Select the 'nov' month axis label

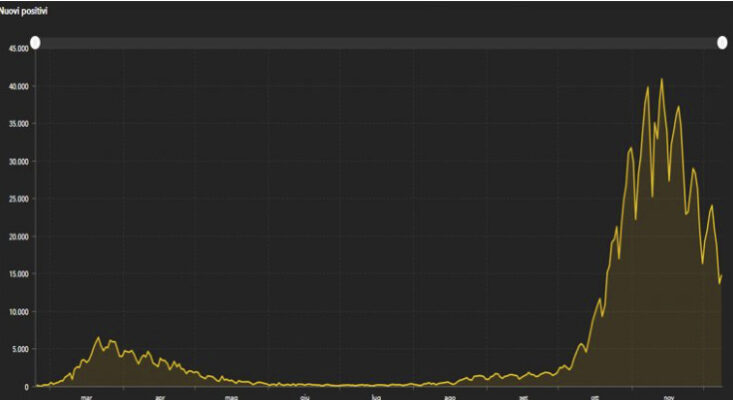click(x=669, y=395)
